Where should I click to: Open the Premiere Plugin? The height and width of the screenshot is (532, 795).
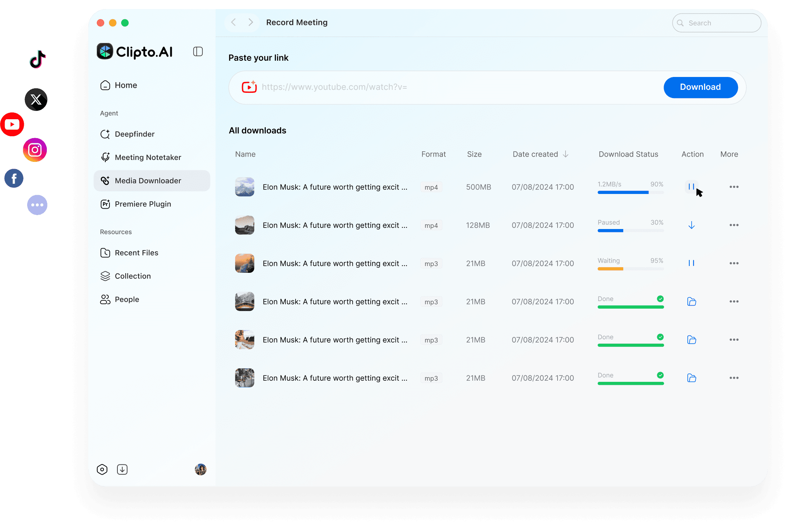pos(142,204)
